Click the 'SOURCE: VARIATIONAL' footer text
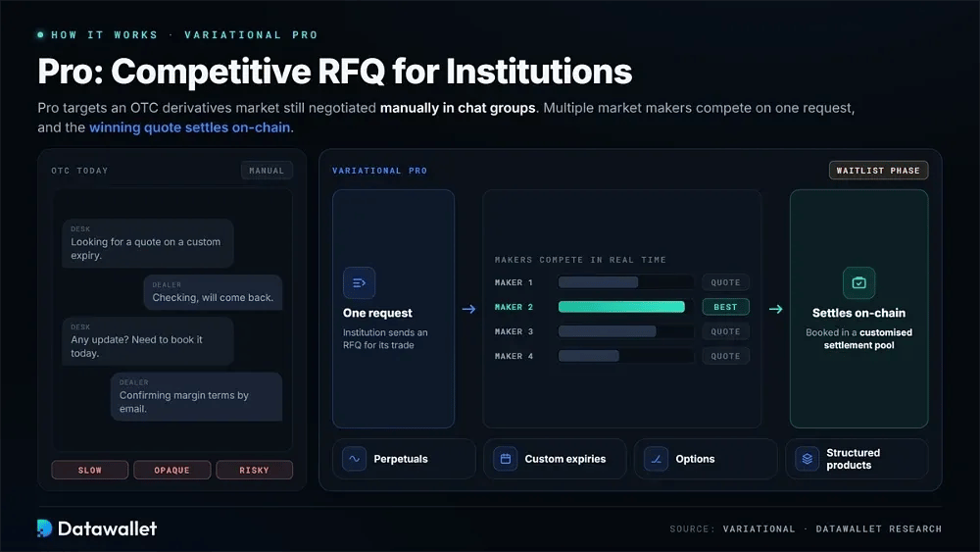Image resolution: width=980 pixels, height=552 pixels. [x=732, y=528]
